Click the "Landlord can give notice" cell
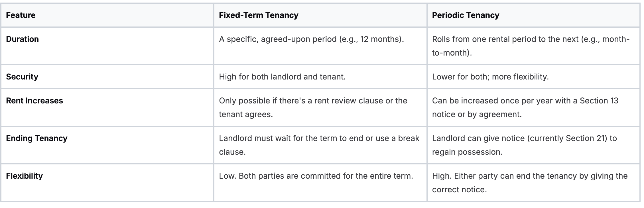 524,145
